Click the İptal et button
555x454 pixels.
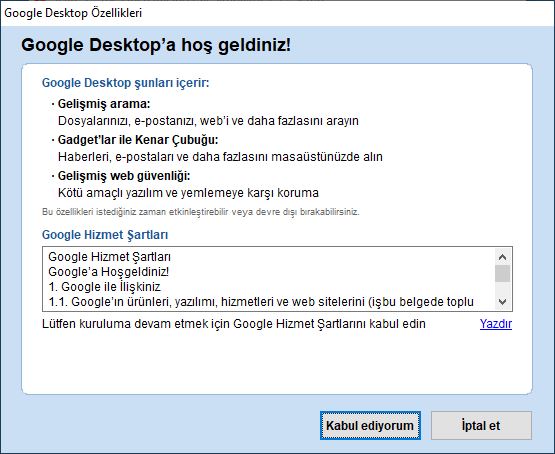point(481,425)
